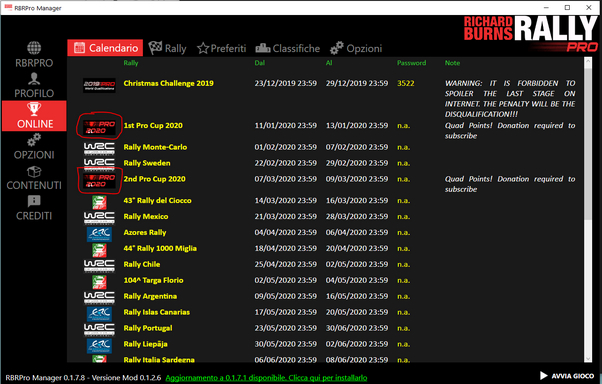Select Rally Liepāja name
This screenshot has height=384, width=602.
(x=146, y=344)
